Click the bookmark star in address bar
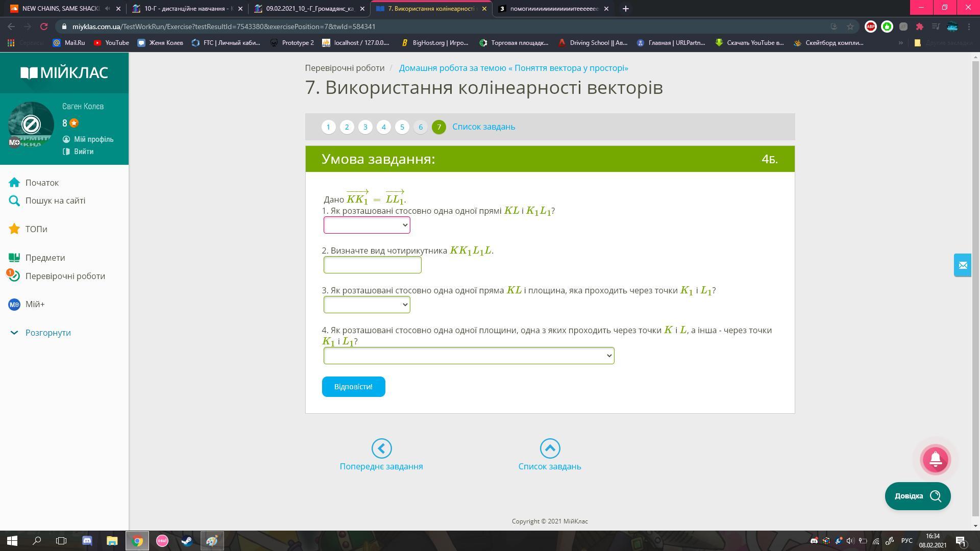The height and width of the screenshot is (551, 980). 850,27
